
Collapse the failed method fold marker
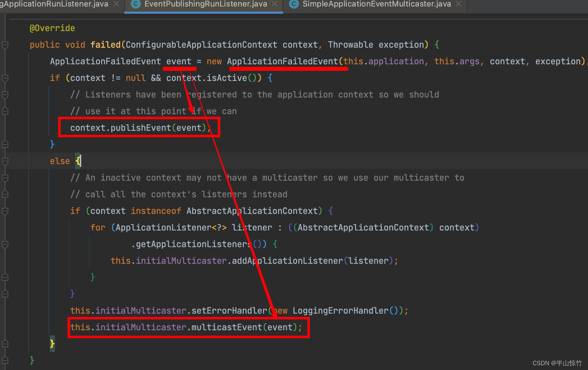5,45
